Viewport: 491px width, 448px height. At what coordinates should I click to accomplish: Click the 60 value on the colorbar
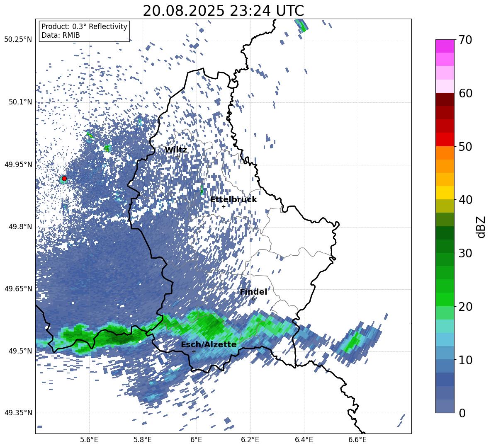coord(465,93)
